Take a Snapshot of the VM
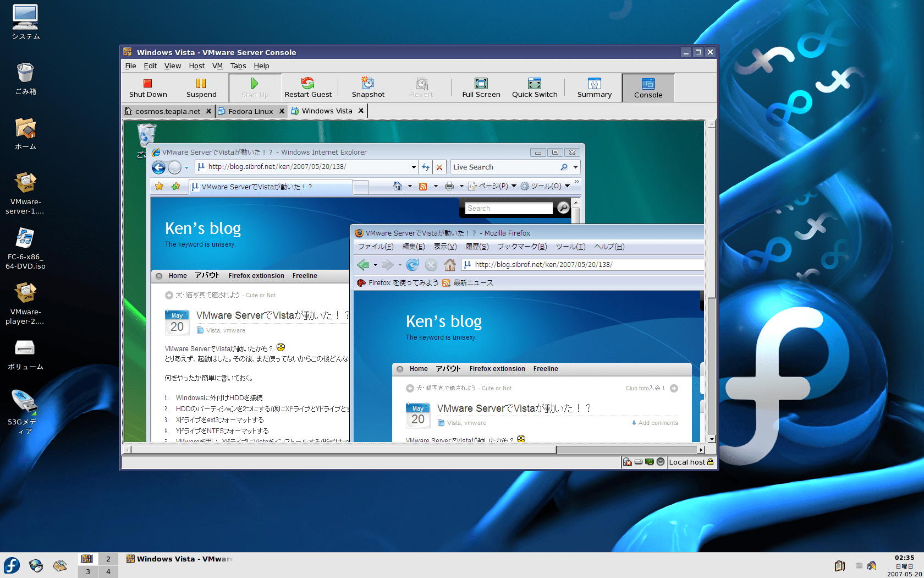 pyautogui.click(x=368, y=88)
